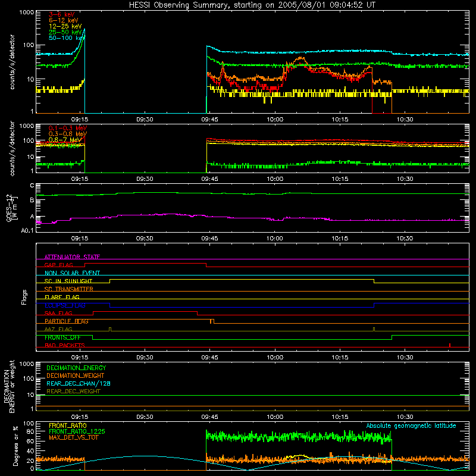This screenshot has width=476, height=476.
Task: Click the REAR_DEC_WEIGHT legend label
Action: tap(73, 392)
